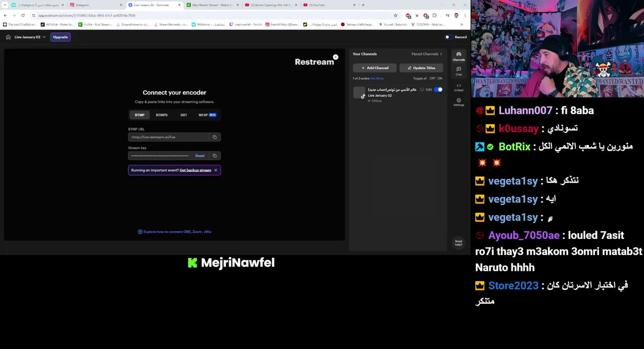The image size is (644, 349).
Task: Reload the browser page
Action: pos(23,16)
